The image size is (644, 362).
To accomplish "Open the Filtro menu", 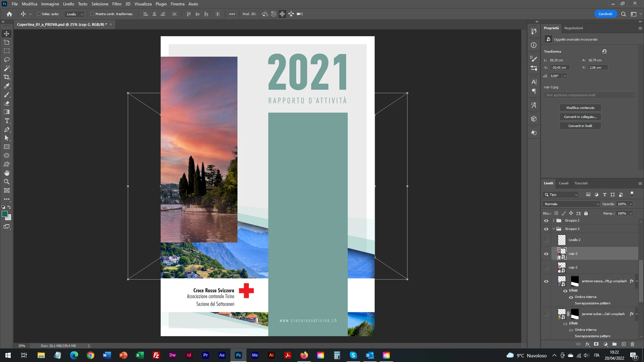I will point(117,4).
